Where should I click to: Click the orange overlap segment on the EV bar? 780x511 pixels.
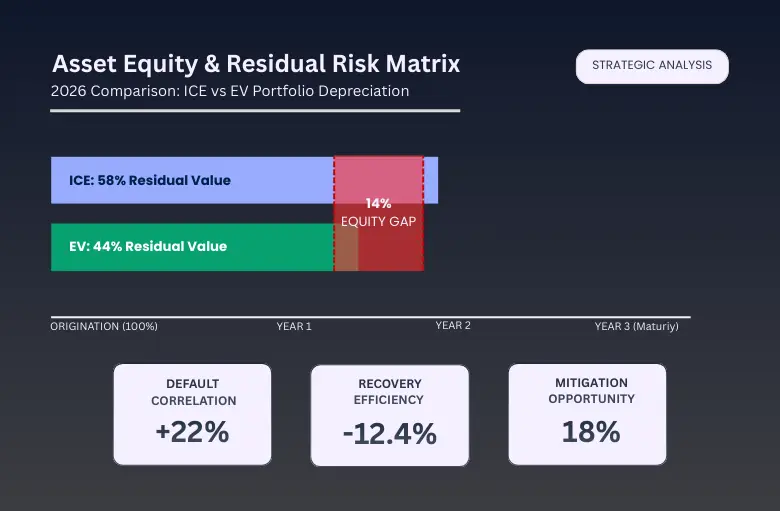click(x=346, y=248)
